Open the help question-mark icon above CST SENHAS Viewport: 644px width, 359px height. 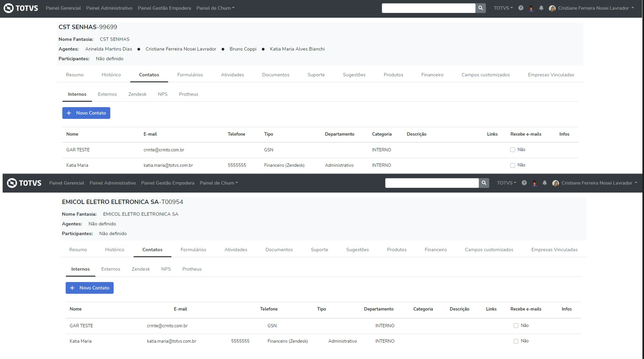[521, 8]
